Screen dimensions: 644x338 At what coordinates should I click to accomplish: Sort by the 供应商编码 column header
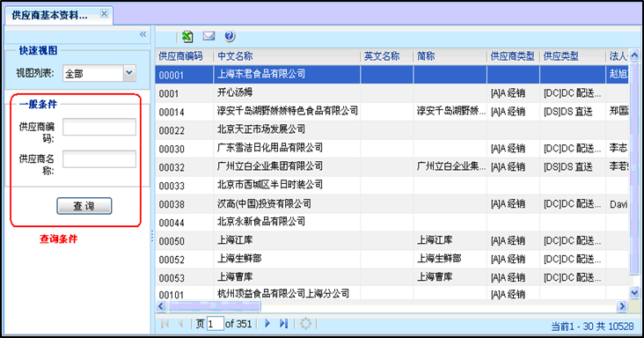pos(185,56)
